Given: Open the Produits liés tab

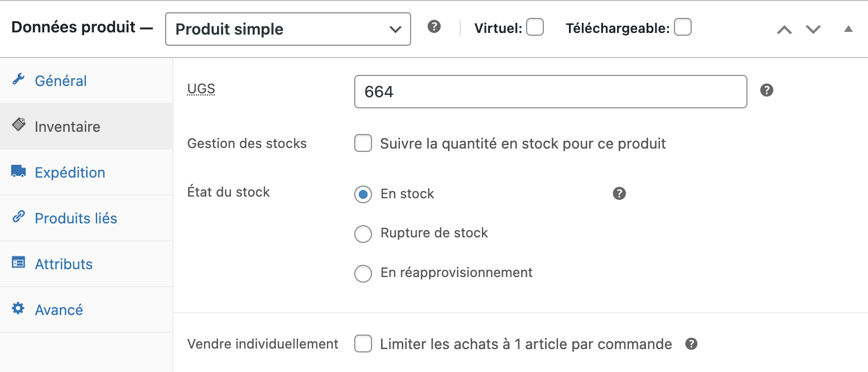Looking at the screenshot, I should point(76,218).
